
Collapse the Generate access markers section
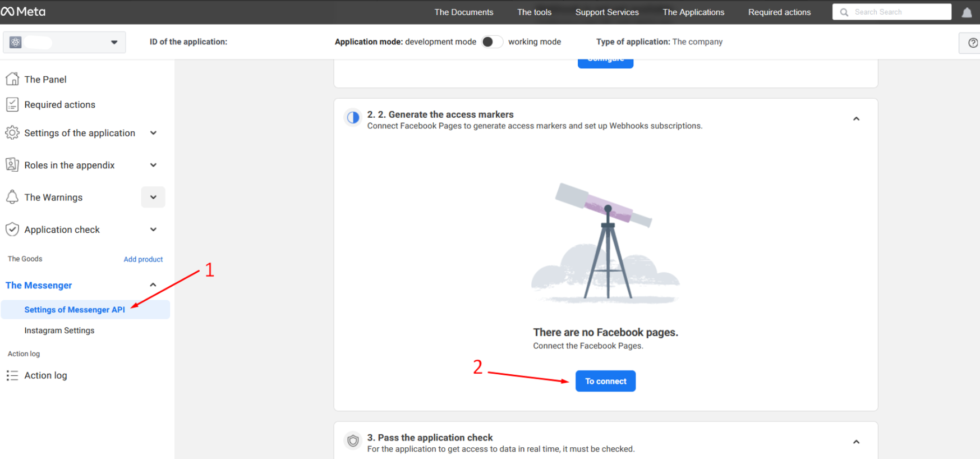(856, 119)
